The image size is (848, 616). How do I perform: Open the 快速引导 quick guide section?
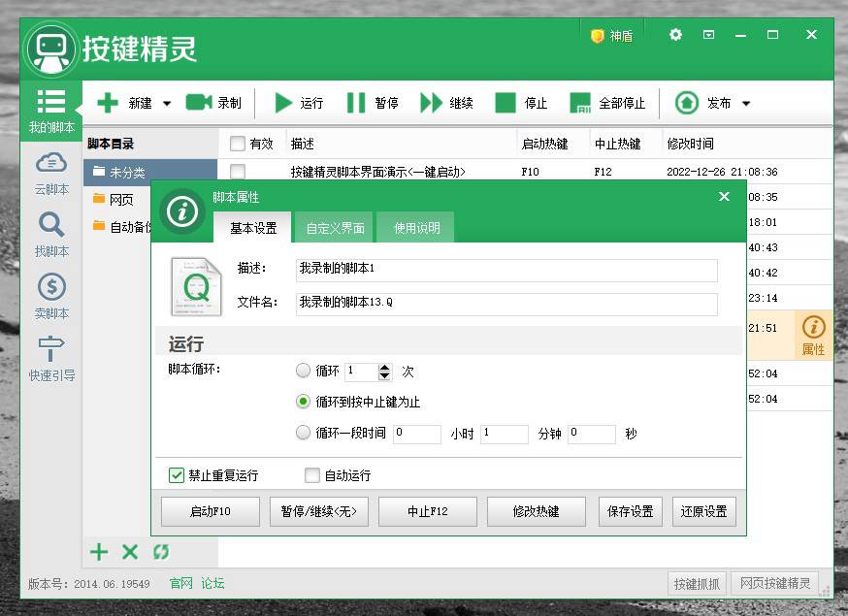click(51, 359)
